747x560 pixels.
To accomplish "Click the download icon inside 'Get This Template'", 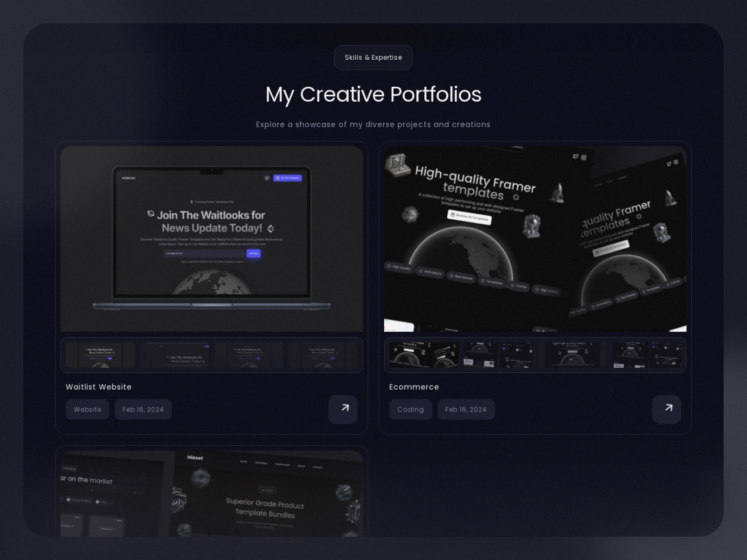I will [x=277, y=178].
